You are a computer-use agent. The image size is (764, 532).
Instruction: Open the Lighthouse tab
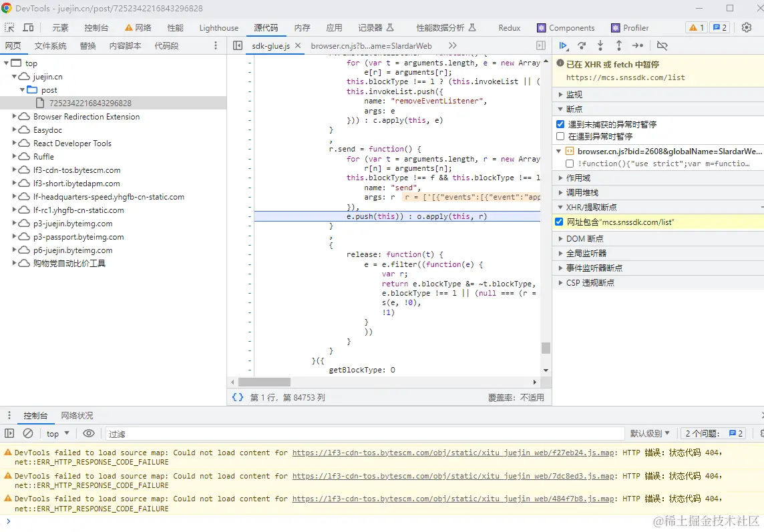(x=219, y=28)
